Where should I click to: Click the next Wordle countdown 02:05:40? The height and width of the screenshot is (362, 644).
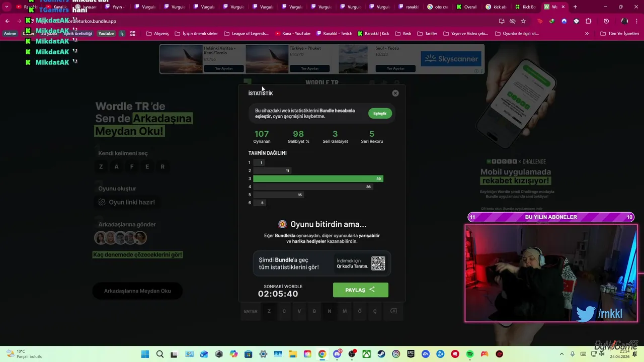(x=278, y=294)
